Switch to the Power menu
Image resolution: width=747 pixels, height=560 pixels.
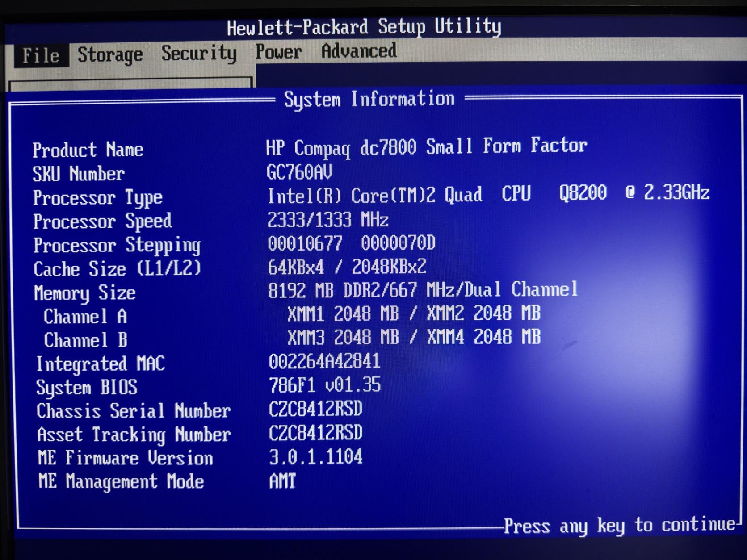click(x=279, y=52)
